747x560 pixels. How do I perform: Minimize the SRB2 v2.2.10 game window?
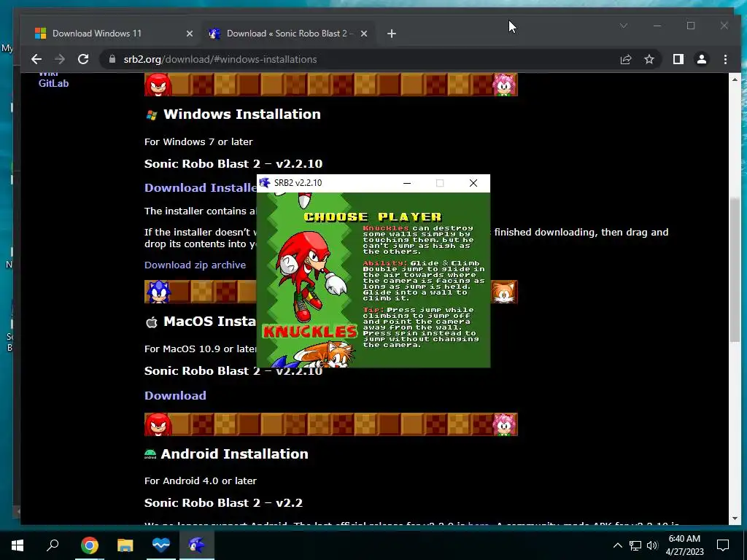pyautogui.click(x=407, y=183)
